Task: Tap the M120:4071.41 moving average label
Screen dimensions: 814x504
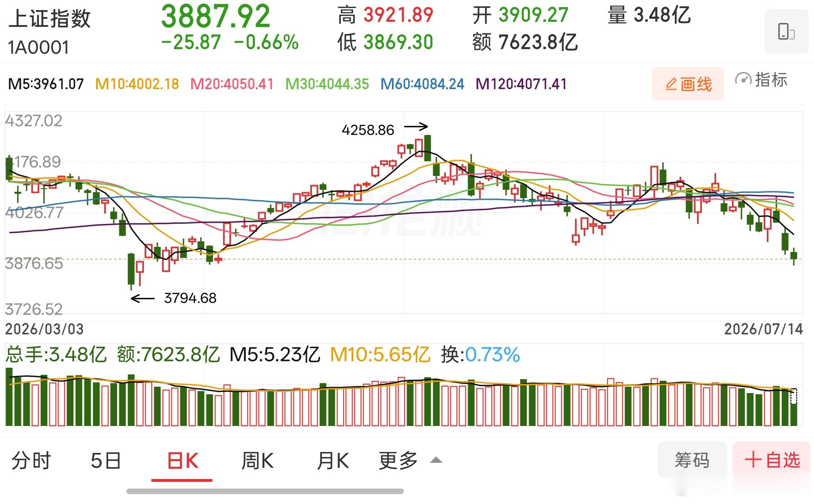Action: 522,84
